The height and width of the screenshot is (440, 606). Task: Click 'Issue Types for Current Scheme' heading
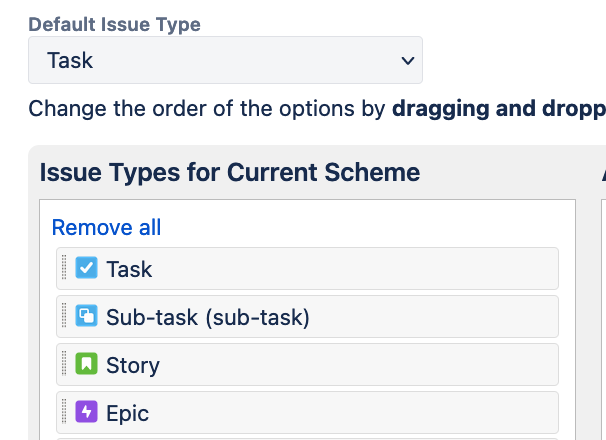229,172
